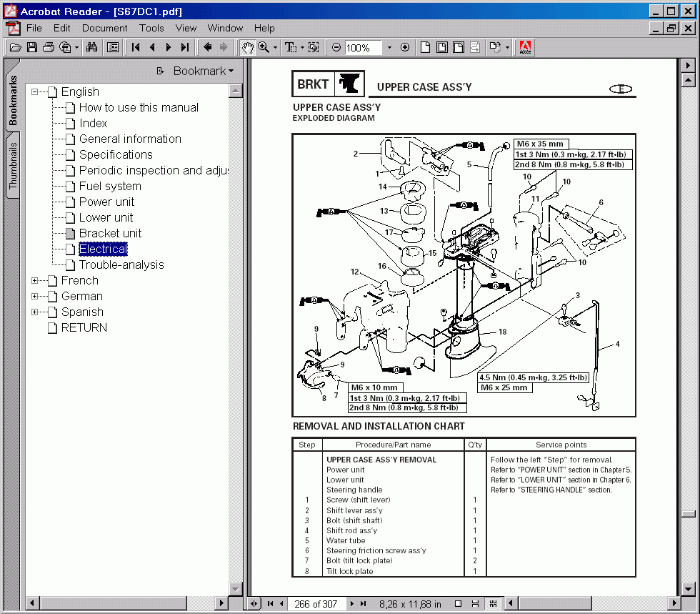Select the Zoom In tool
Image resolution: width=700 pixels, height=614 pixels.
pyautogui.click(x=265, y=47)
